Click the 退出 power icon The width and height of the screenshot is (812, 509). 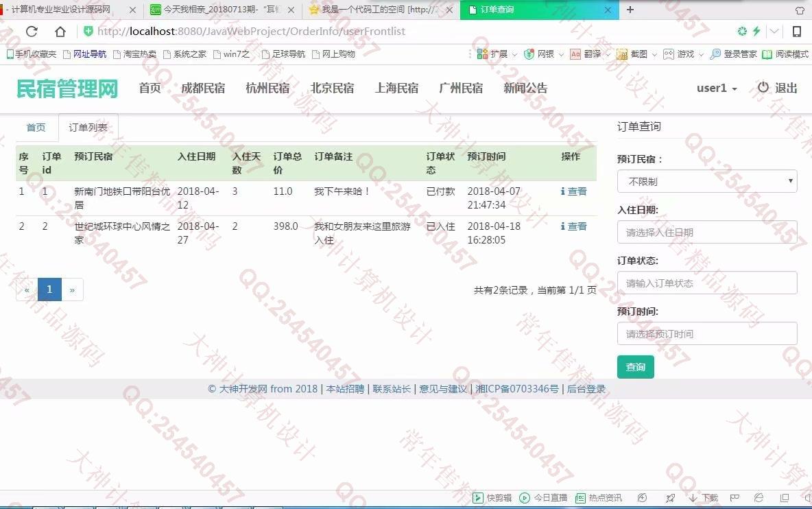point(763,88)
